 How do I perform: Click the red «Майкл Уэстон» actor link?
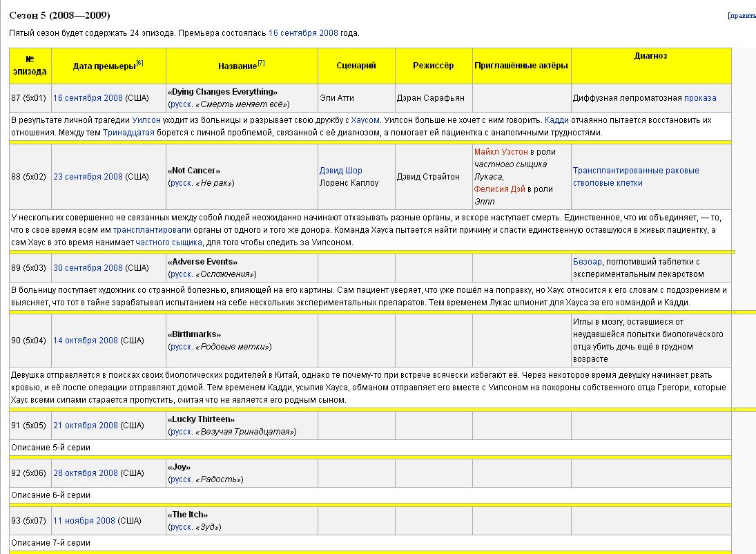[501, 151]
